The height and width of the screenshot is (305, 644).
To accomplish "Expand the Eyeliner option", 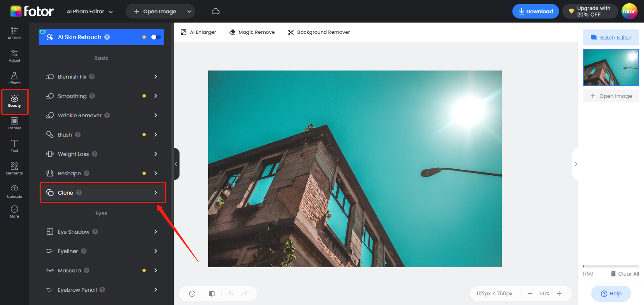I will coord(156,251).
